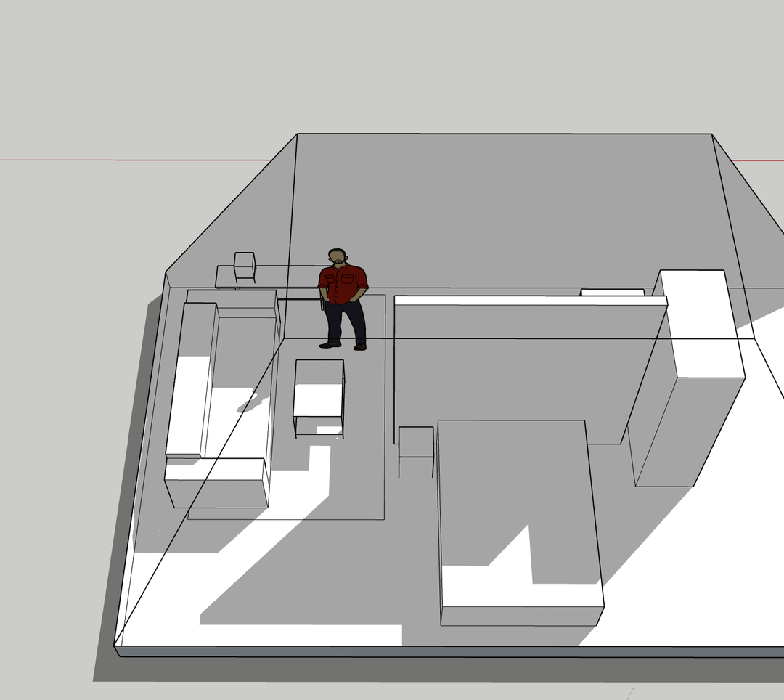The image size is (784, 700).
Task: Select the small nightstand beside the bed
Action: pyautogui.click(x=416, y=442)
